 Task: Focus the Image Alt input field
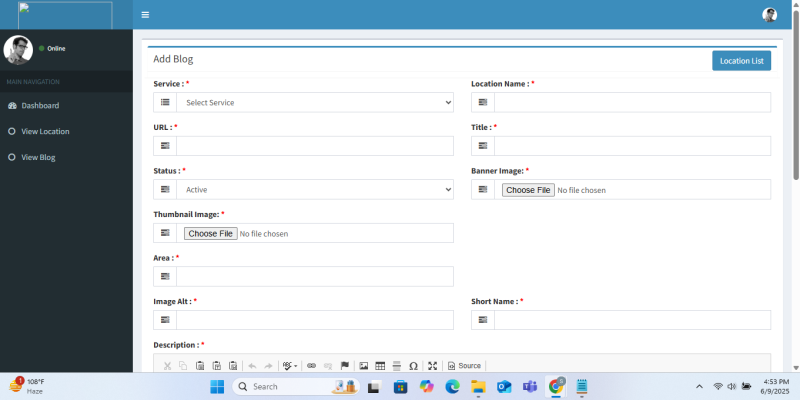point(315,320)
